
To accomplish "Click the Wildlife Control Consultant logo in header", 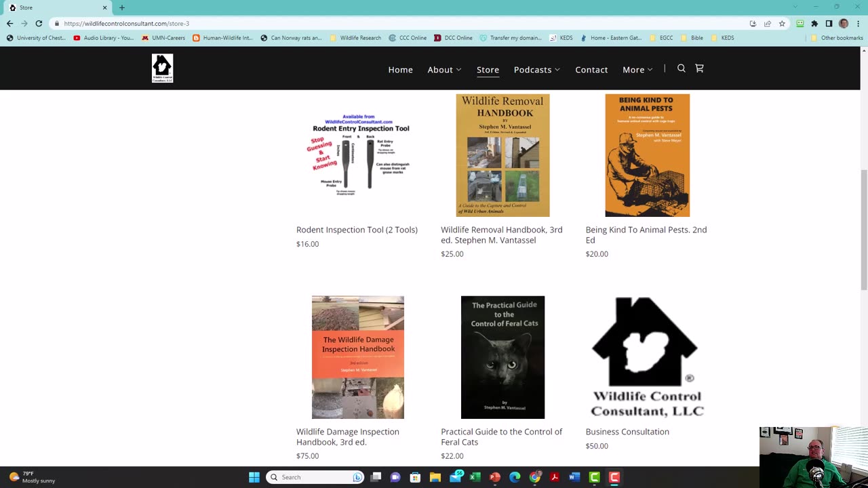I will point(162,68).
